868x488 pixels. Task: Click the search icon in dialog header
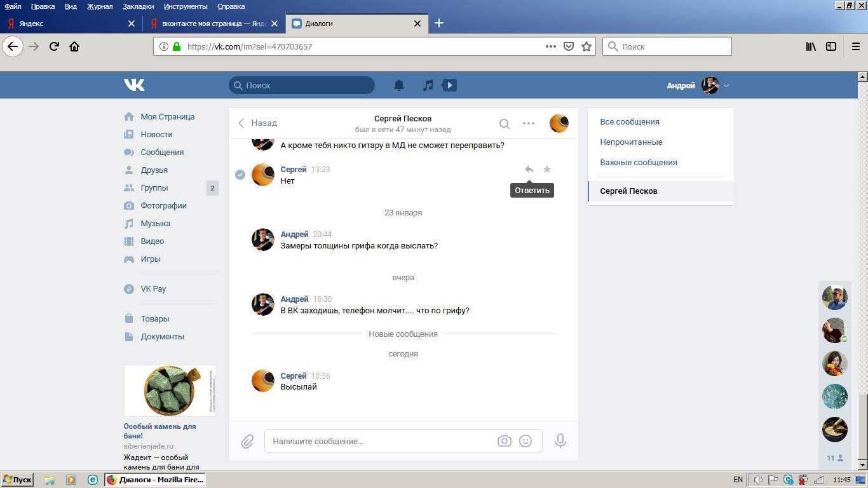tap(504, 124)
